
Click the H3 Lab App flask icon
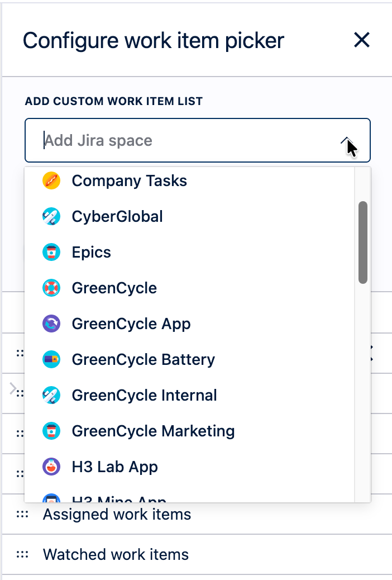coord(51,467)
